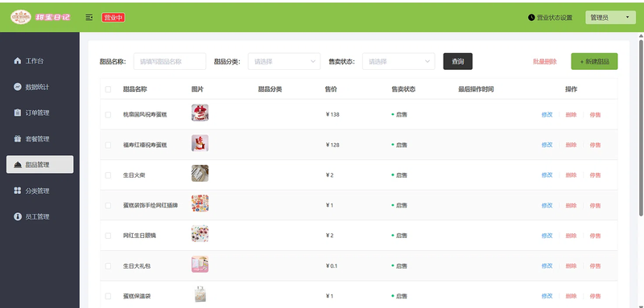Check the box for 生日火柴 row
The image size is (644, 308).
(108, 175)
